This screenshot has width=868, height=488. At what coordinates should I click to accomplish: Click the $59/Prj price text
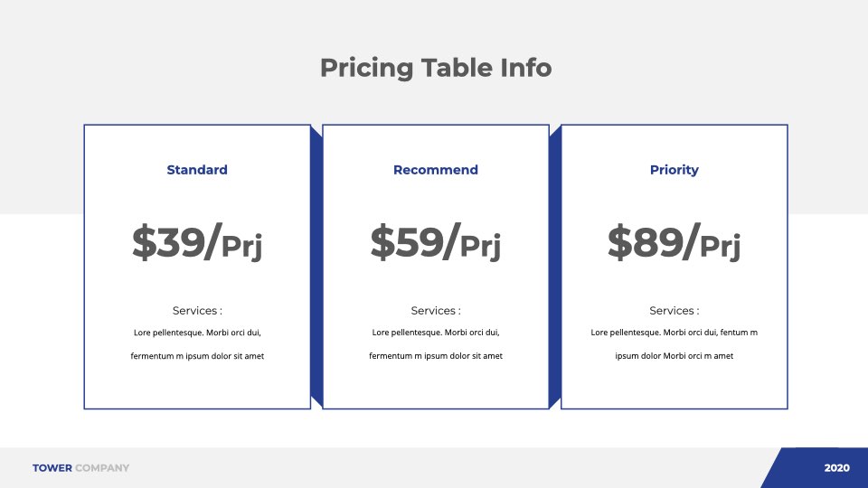436,242
